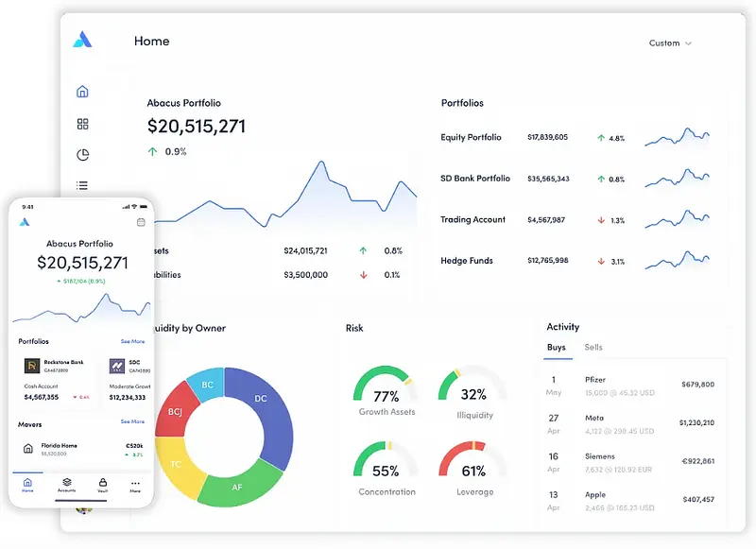
Task: Tap the Vault lock icon in mobile nav
Action: [102, 484]
